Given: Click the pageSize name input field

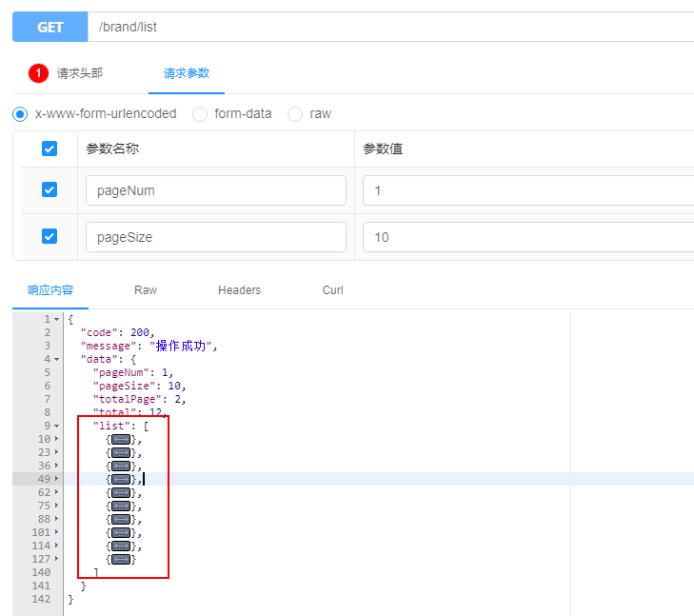Looking at the screenshot, I should click(x=216, y=237).
